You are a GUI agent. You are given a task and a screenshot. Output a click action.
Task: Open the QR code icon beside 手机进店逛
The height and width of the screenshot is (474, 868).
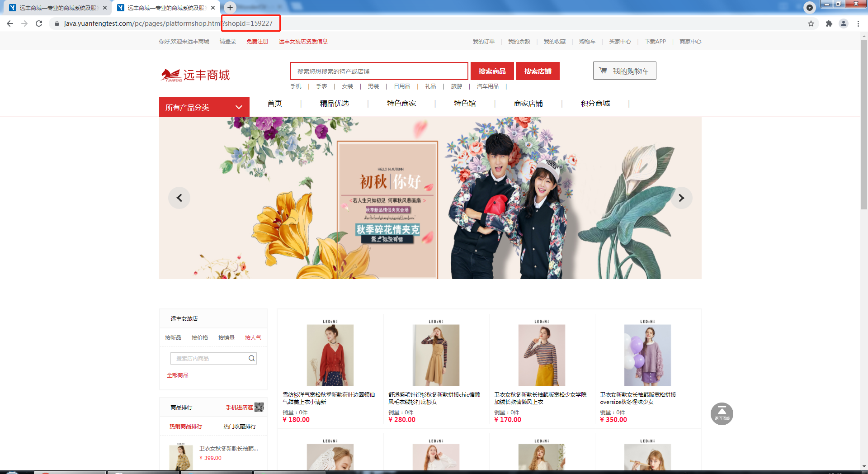pos(259,407)
